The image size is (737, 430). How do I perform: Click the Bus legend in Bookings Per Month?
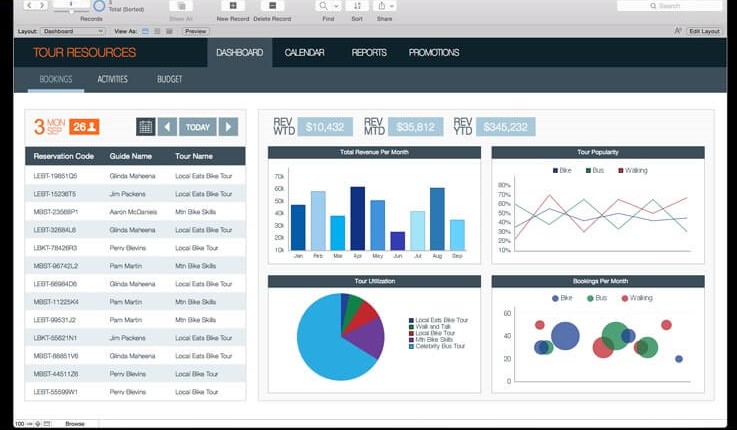tap(597, 298)
